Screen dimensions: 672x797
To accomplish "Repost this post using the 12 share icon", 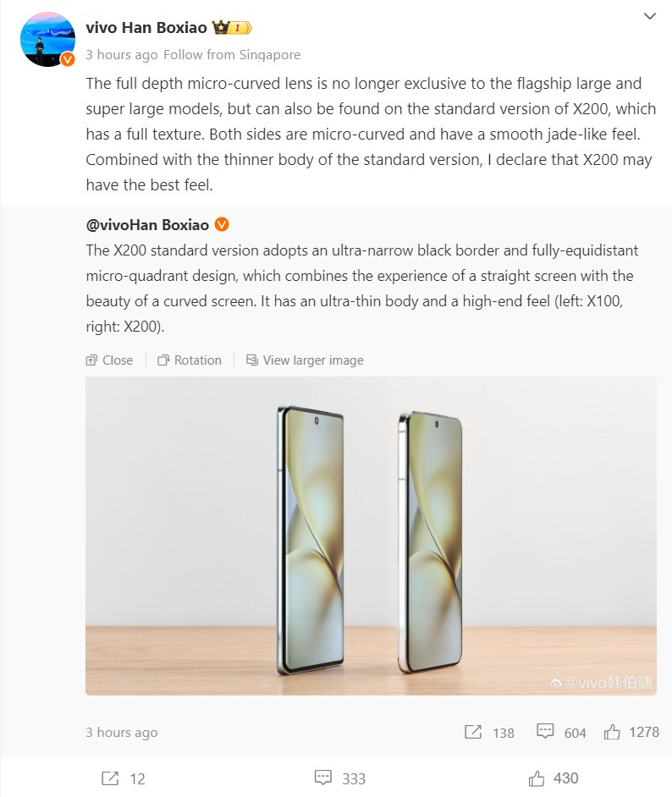I will click(x=110, y=778).
